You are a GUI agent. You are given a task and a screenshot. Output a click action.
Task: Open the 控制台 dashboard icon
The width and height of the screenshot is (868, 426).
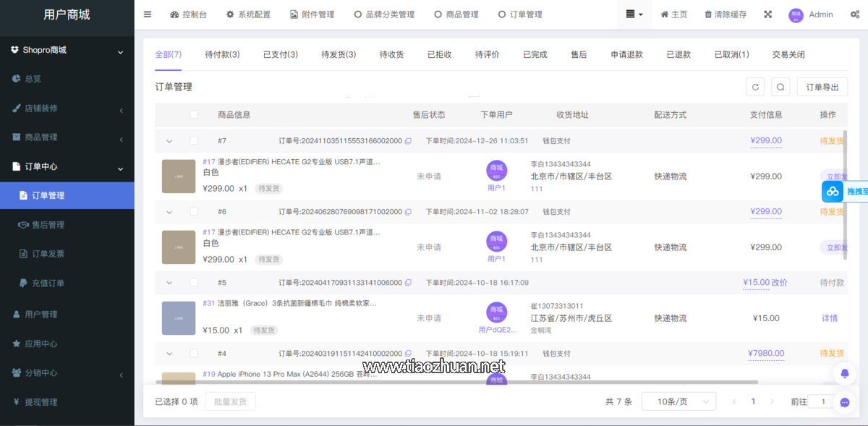[x=174, y=14]
